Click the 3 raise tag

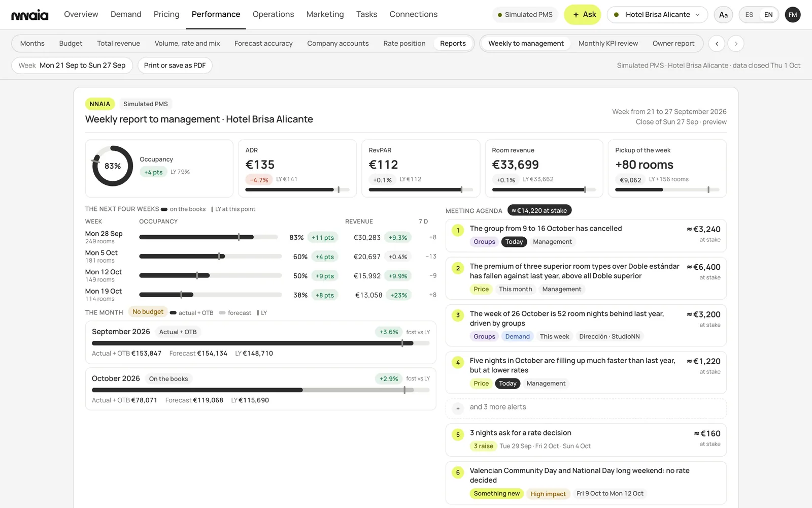click(483, 446)
